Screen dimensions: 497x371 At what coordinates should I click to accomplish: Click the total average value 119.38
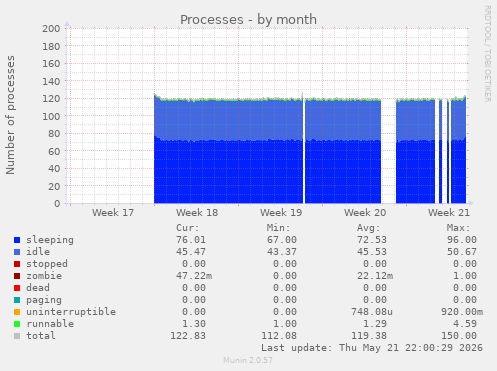coord(369,336)
